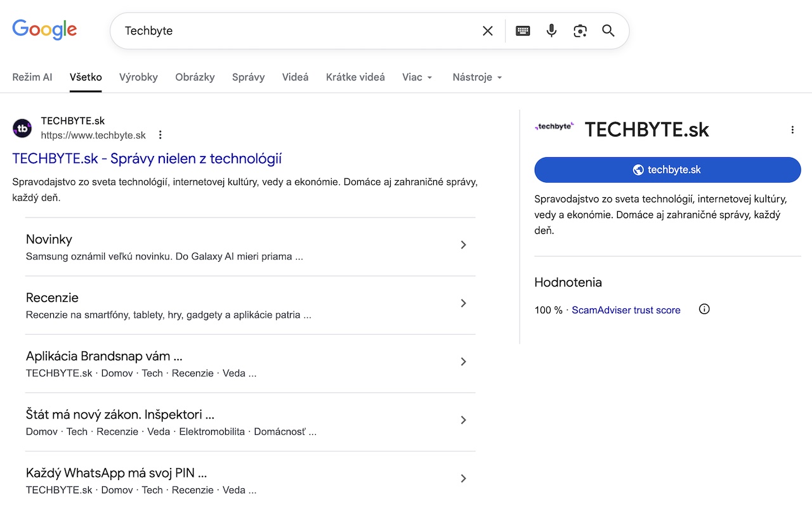Select the Režim AI tab

pos(32,77)
